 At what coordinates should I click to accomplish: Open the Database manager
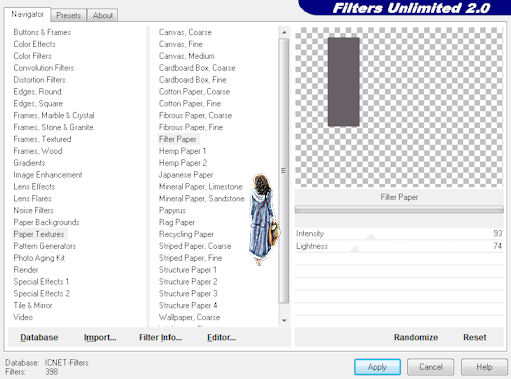pyautogui.click(x=39, y=337)
